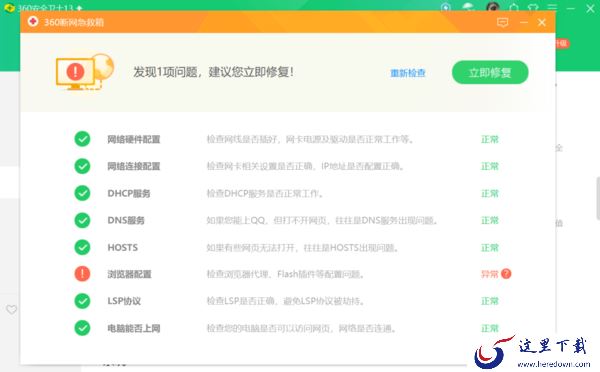
Task: Click the green check icon for LSP协议
Action: pyautogui.click(x=82, y=301)
